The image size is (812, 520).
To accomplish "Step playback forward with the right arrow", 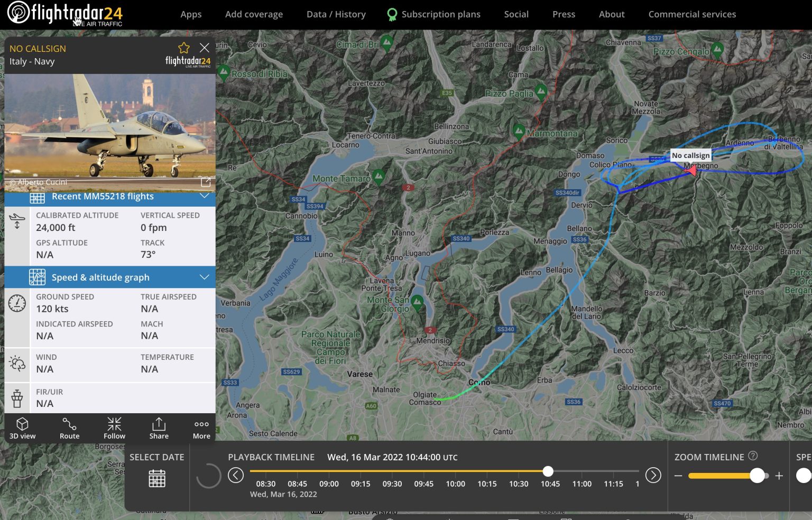I will pyautogui.click(x=653, y=476).
